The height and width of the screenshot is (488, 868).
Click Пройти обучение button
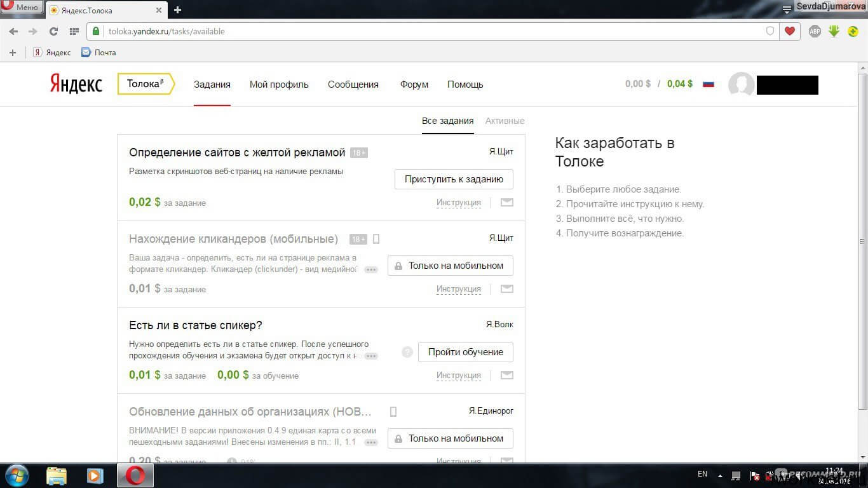pyautogui.click(x=466, y=352)
